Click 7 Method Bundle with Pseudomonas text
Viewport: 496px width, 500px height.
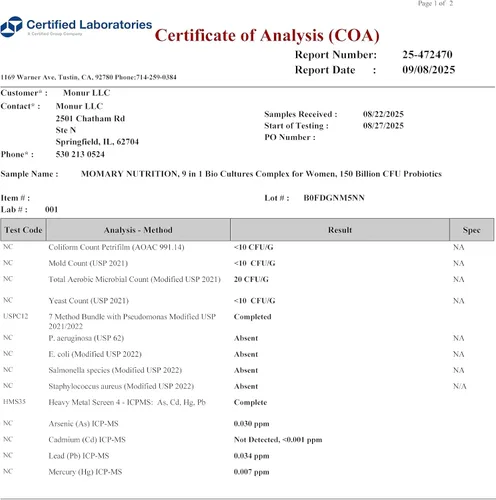click(132, 321)
